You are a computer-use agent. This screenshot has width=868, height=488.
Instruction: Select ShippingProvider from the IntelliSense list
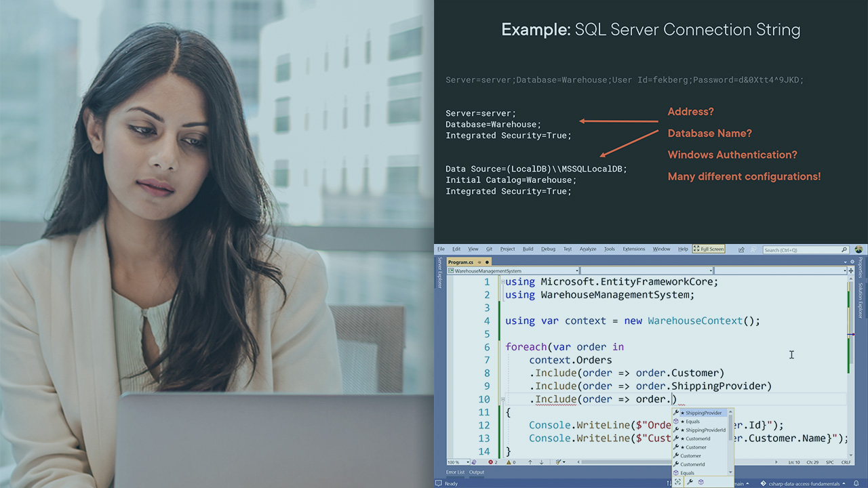pos(704,412)
